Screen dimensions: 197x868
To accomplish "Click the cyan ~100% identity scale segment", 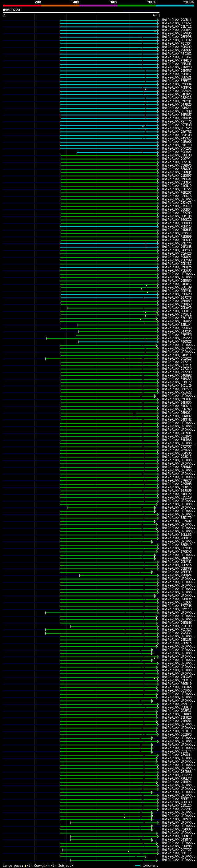I will click(175, 6).
